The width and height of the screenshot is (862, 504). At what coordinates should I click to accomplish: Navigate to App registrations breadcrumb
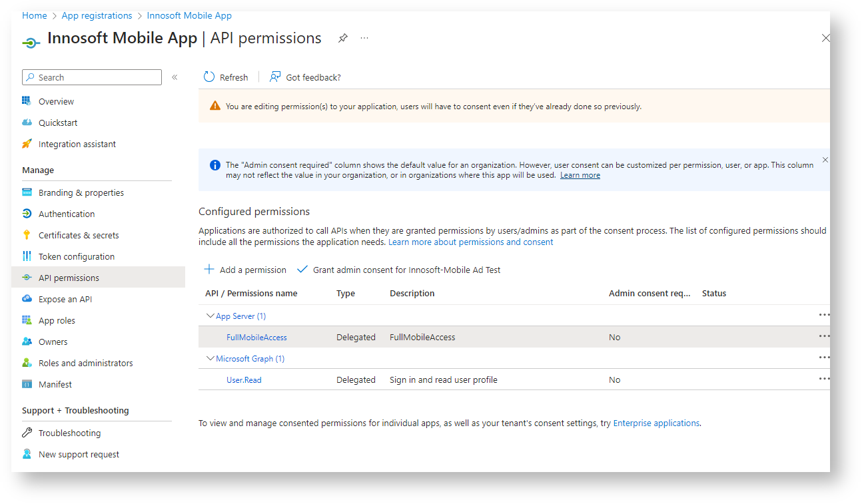click(x=97, y=15)
